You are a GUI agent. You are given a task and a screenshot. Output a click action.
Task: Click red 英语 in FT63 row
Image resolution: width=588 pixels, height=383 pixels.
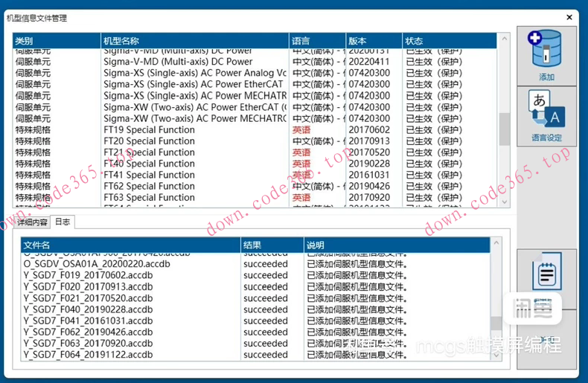tap(301, 198)
